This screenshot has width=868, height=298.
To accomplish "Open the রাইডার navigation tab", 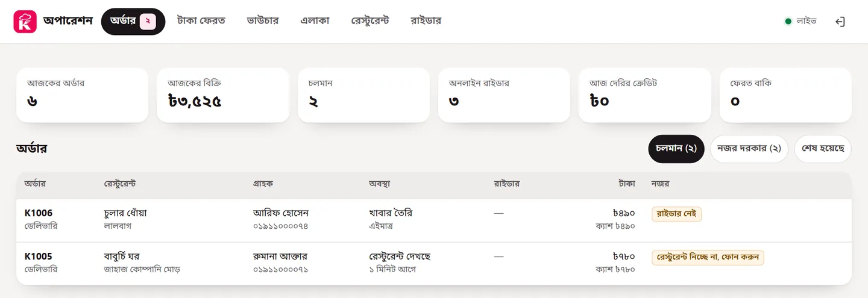I will [x=426, y=21].
